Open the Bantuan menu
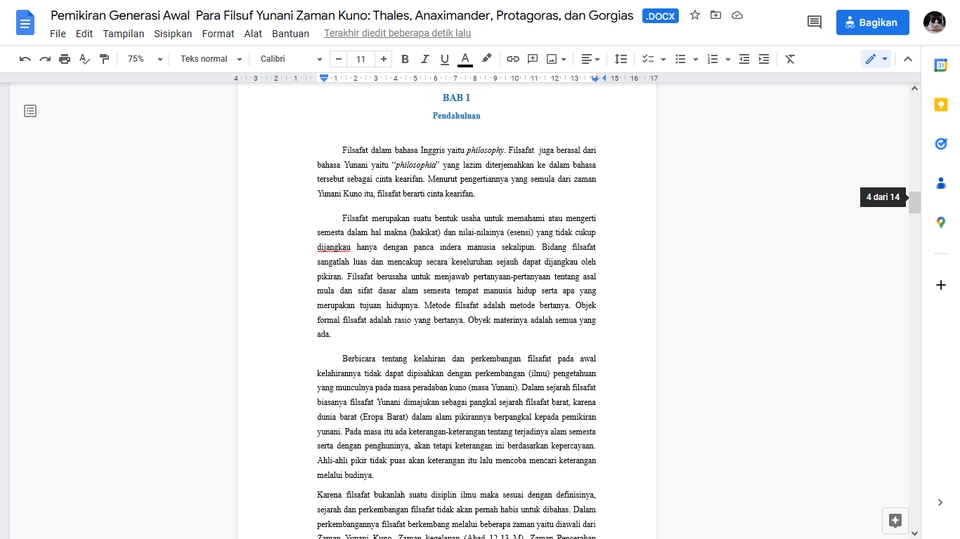Viewport: 960px width, 539px height. pyautogui.click(x=290, y=34)
